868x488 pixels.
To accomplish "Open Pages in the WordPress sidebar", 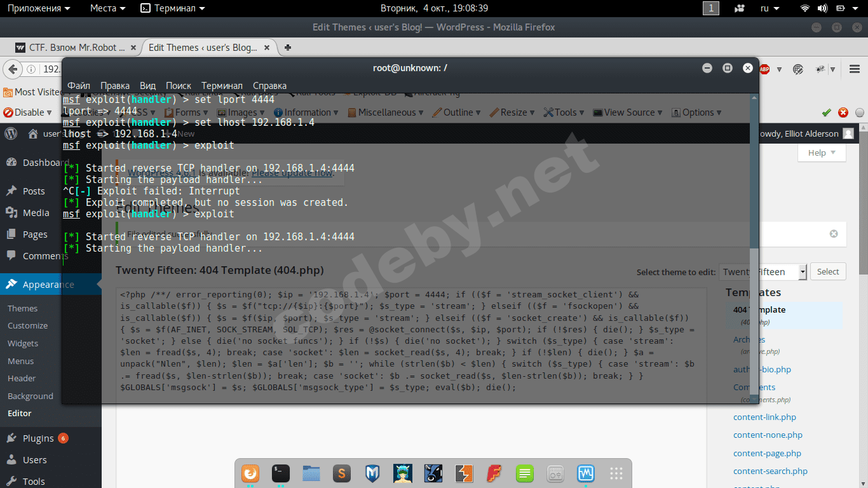I will point(35,234).
